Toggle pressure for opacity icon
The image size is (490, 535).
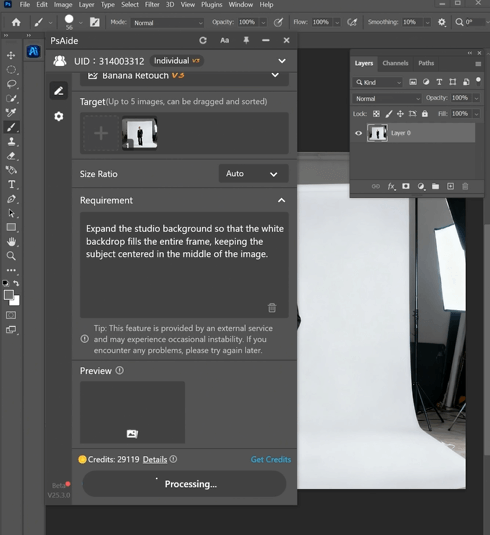coord(278,23)
